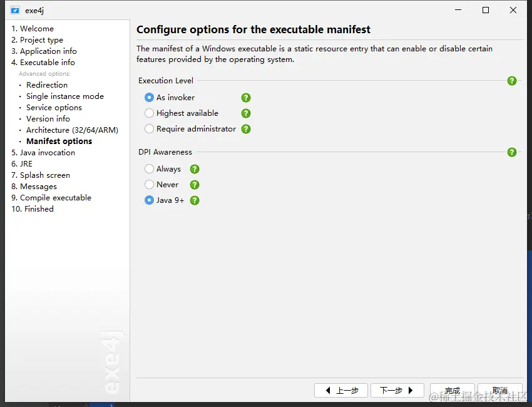Go to step 5. Java invocation
Image resolution: width=532 pixels, height=407 pixels.
click(x=43, y=153)
